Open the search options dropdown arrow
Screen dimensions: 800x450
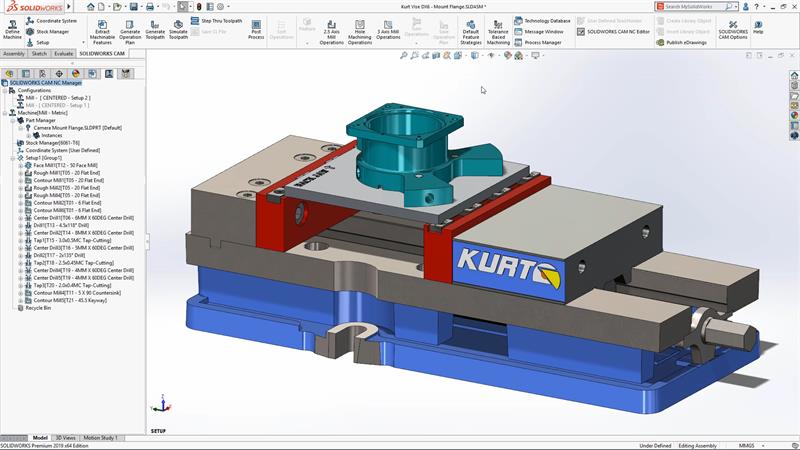click(x=736, y=7)
